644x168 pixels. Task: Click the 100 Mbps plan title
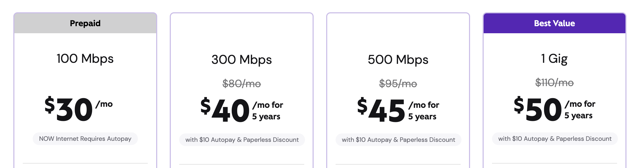[x=85, y=59]
